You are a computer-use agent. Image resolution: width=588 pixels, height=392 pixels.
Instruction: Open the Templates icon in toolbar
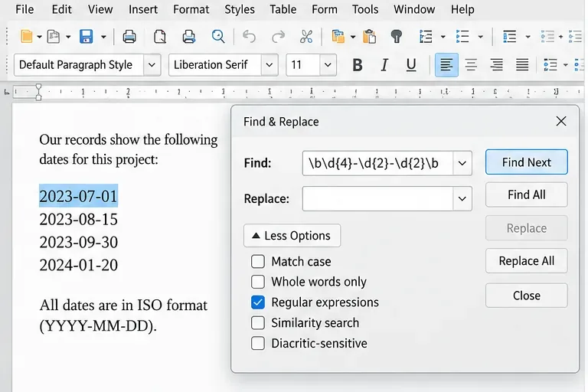(x=54, y=37)
